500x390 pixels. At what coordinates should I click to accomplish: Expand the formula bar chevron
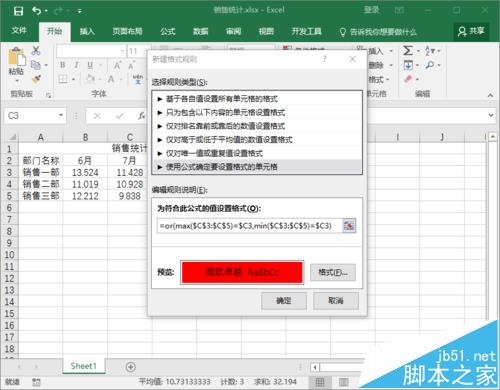coord(491,115)
